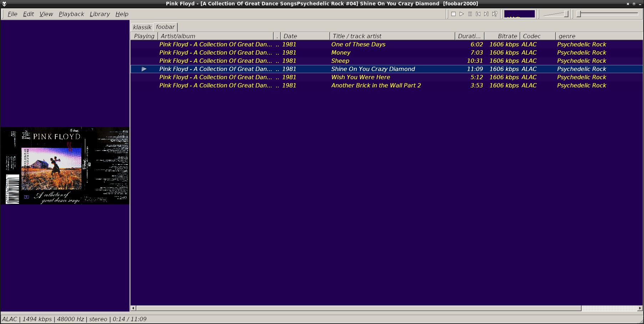Switch to the klassik playlist tab

pos(142,27)
